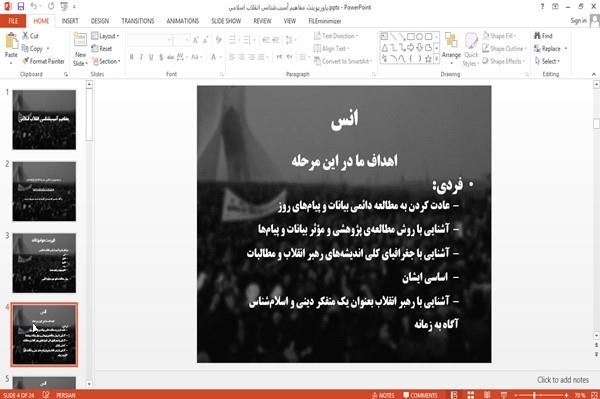This screenshot has width=600, height=399.
Task: Clear all formatting icon
Action: pyautogui.click(x=218, y=40)
